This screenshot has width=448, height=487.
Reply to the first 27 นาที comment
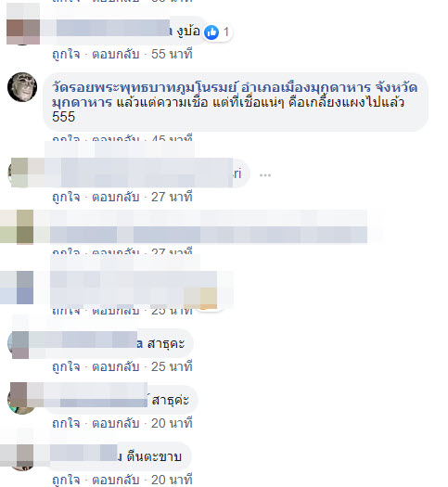coord(116,198)
